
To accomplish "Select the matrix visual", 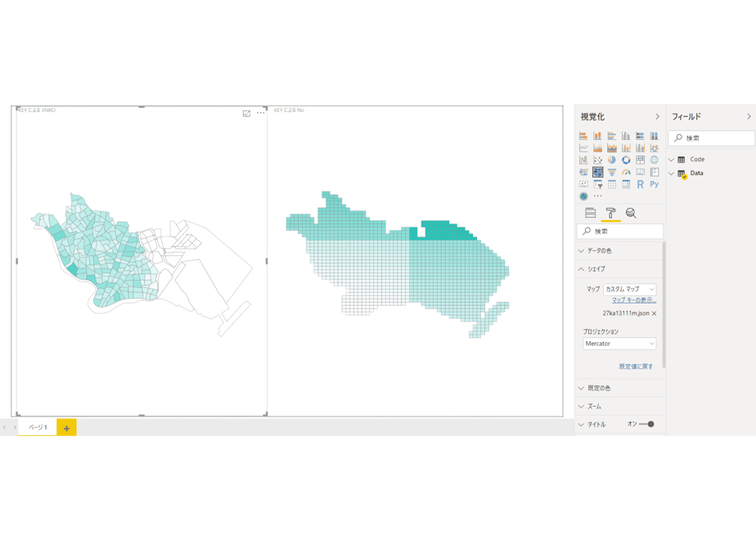I will (x=626, y=184).
